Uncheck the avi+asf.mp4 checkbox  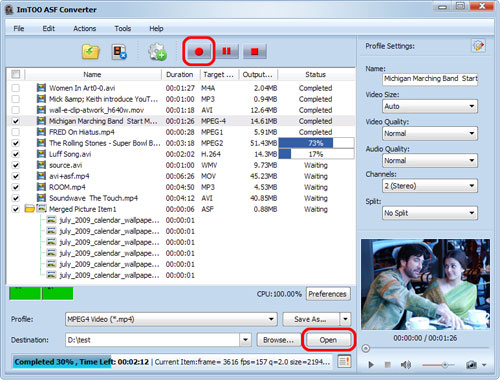pos(16,176)
